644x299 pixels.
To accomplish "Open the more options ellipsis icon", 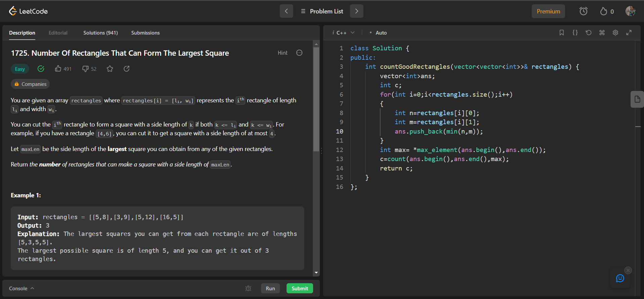I will (299, 53).
